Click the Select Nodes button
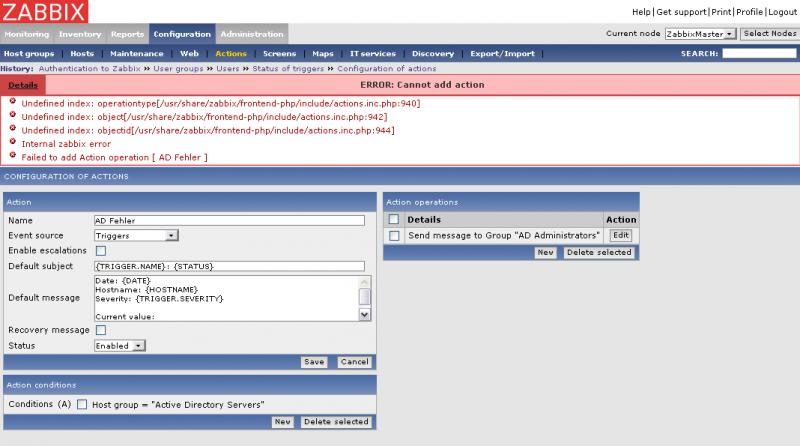The image size is (800, 446). click(x=769, y=34)
